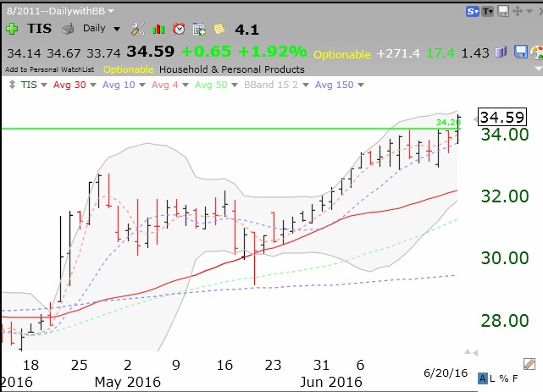Click the +271.4 value in header
543x392 pixels.
pos(398,53)
